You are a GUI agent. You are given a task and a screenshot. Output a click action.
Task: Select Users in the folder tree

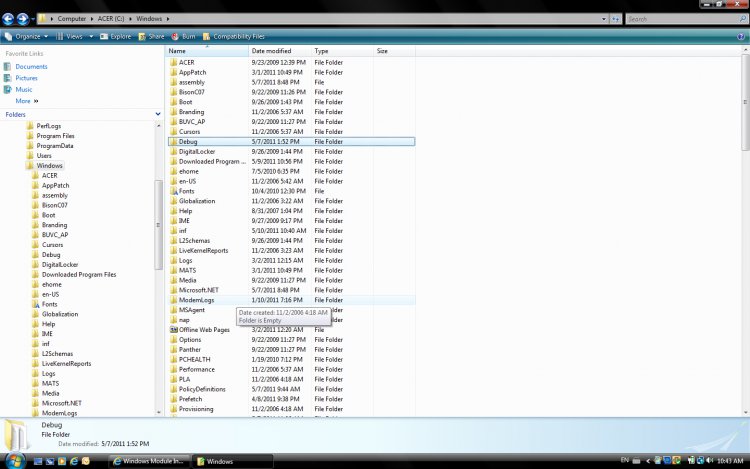click(44, 155)
